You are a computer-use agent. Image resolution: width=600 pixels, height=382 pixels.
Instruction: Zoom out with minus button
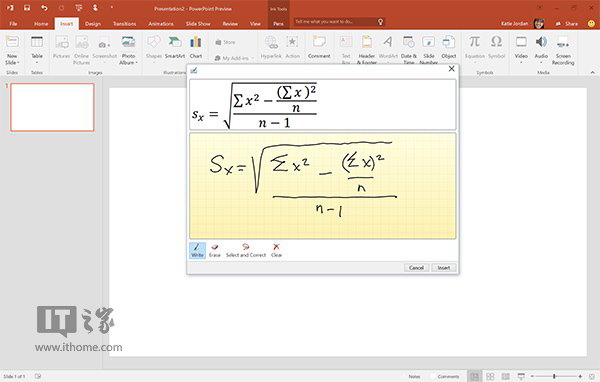click(x=532, y=377)
